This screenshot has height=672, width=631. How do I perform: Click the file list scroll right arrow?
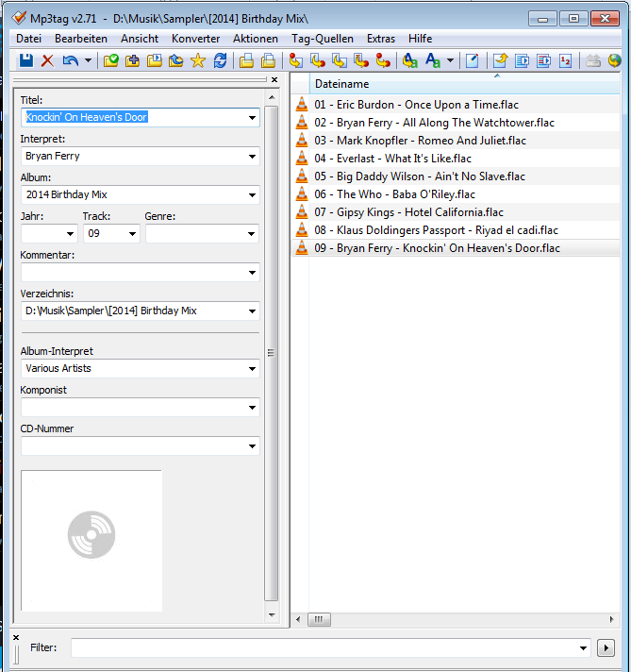coord(611,619)
